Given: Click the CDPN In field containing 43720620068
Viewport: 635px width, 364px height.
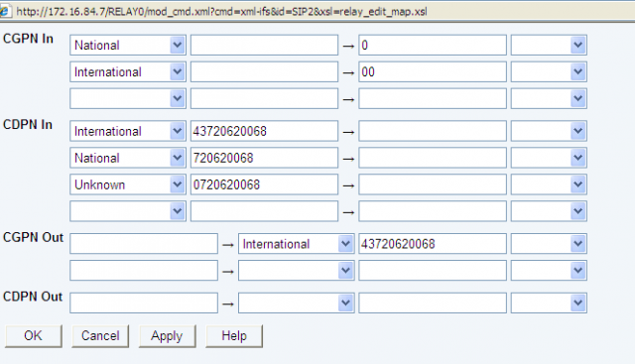Looking at the screenshot, I should (x=264, y=131).
